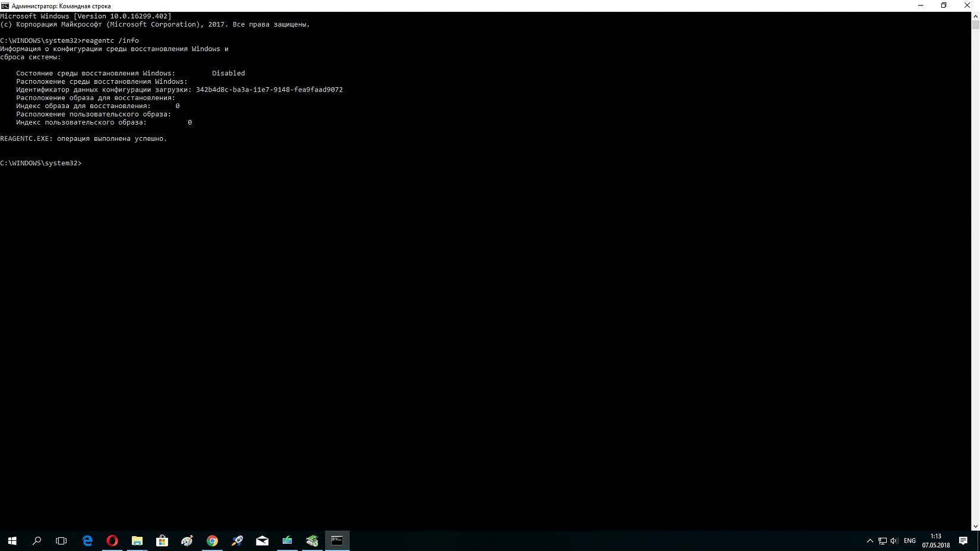Click the Show Desktop strip on the taskbar

point(978,541)
